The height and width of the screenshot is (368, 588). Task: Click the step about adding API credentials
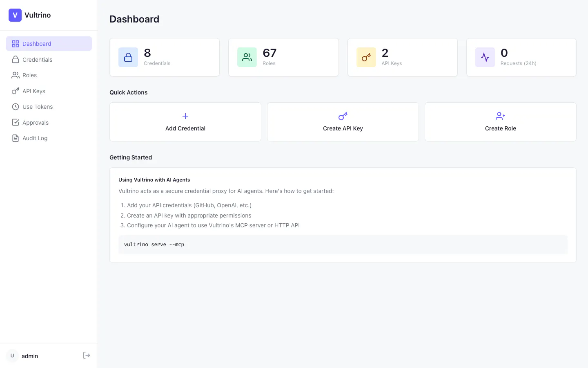[x=189, y=205]
